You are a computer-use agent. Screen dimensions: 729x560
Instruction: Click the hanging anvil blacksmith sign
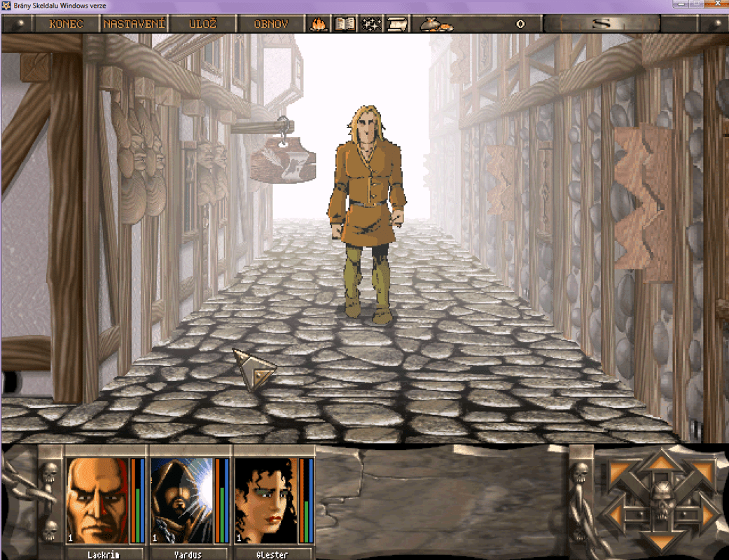coord(283,161)
